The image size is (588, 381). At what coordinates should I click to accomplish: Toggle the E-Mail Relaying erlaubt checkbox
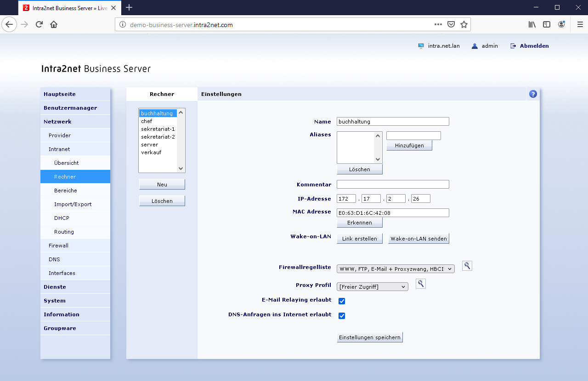pyautogui.click(x=342, y=301)
